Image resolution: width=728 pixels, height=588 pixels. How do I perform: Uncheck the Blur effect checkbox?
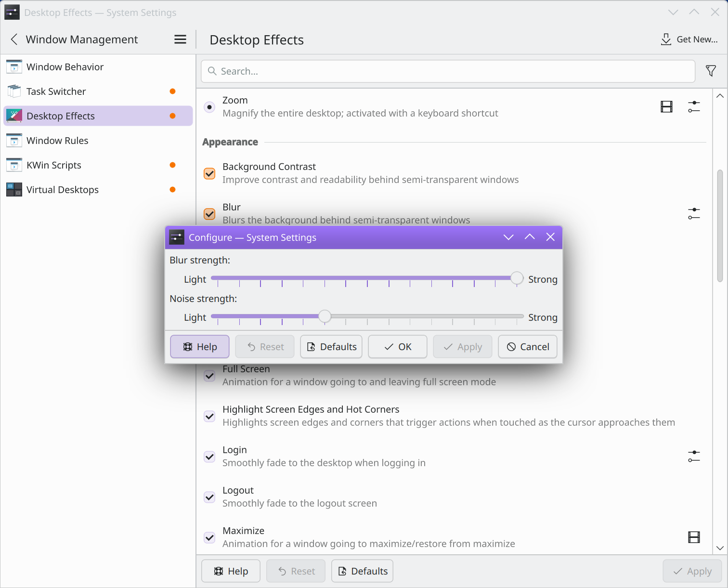(209, 214)
